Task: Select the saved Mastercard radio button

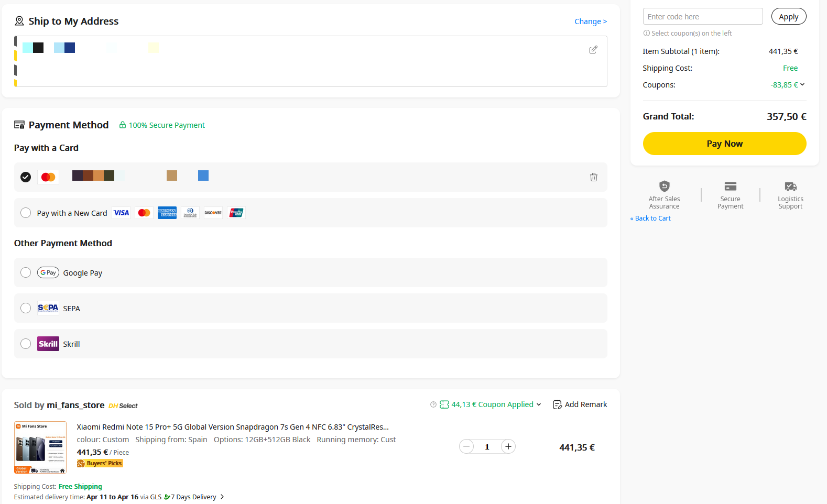Action: click(26, 177)
